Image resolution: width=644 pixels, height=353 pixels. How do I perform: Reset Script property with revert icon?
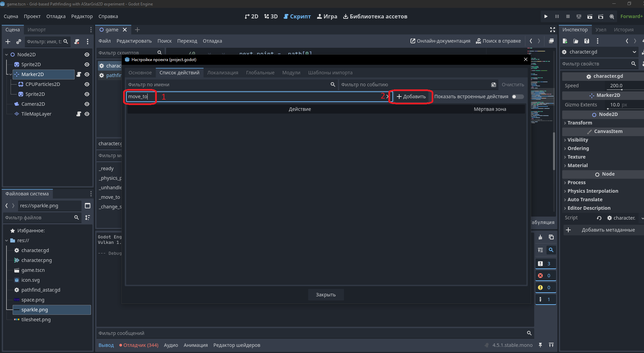(599, 218)
